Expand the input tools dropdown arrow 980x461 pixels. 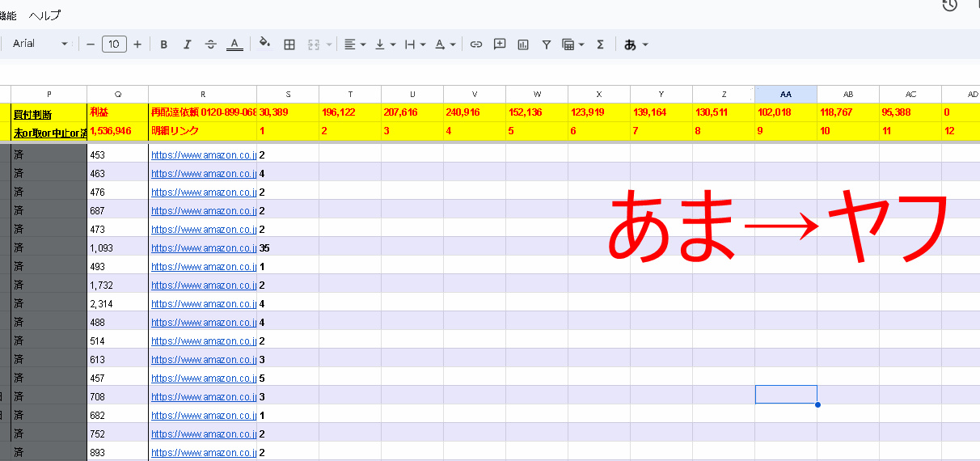644,44
